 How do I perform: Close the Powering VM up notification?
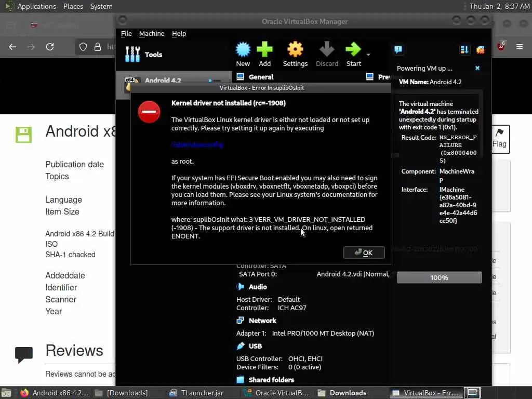pyautogui.click(x=477, y=68)
